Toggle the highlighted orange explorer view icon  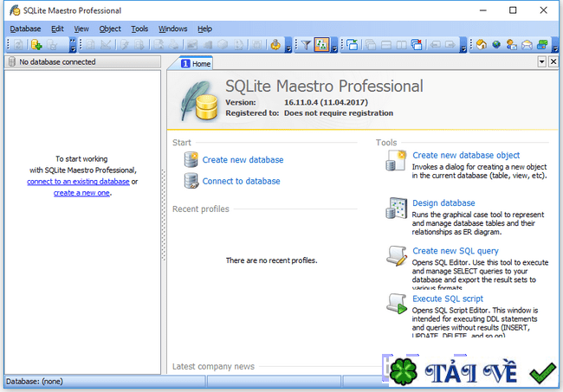click(x=321, y=45)
